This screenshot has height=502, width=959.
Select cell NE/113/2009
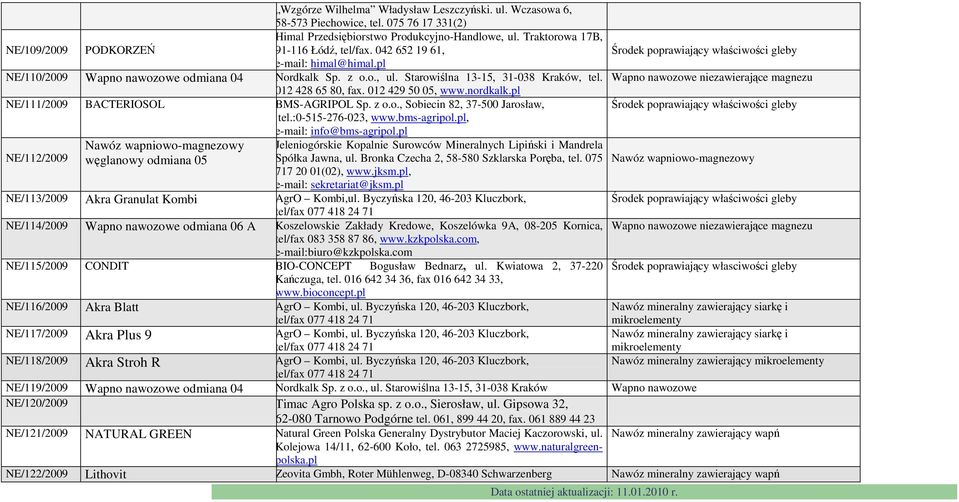(x=40, y=205)
